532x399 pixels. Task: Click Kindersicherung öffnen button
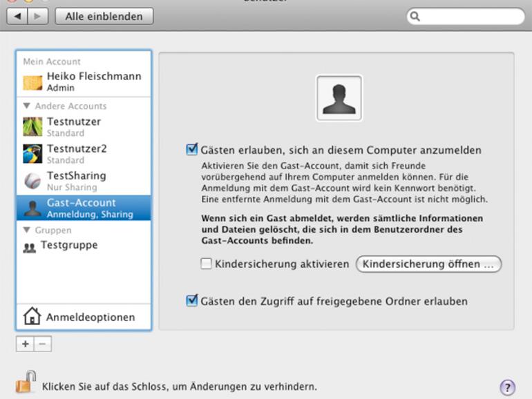click(x=428, y=264)
